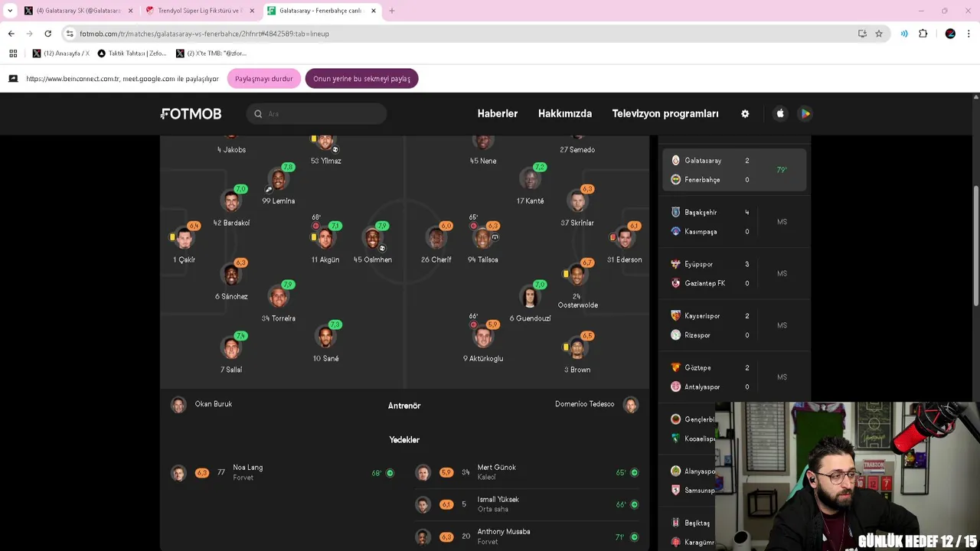Open the Başakşehir vs Kasımpaşa match
The image size is (980, 551).
coord(736,222)
